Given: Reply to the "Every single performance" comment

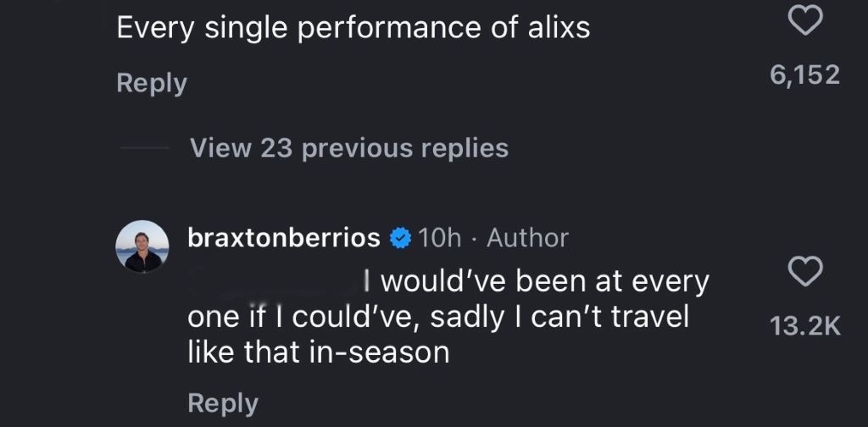Looking at the screenshot, I should [x=151, y=83].
